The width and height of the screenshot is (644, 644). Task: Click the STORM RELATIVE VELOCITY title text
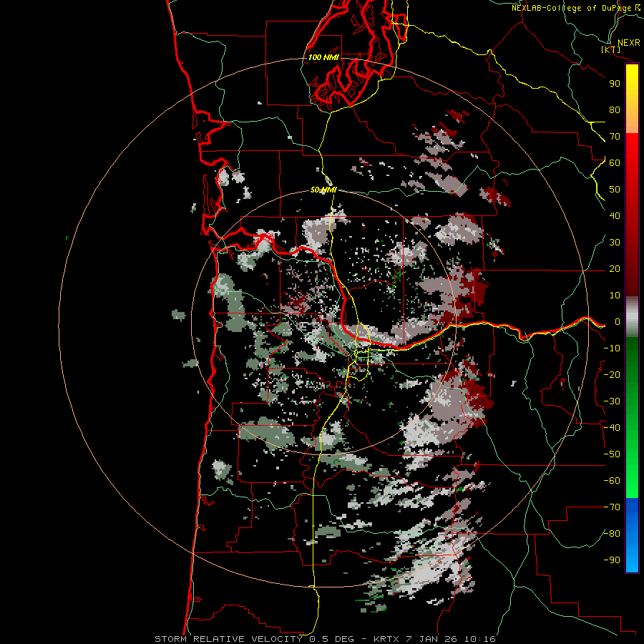pyautogui.click(x=228, y=639)
